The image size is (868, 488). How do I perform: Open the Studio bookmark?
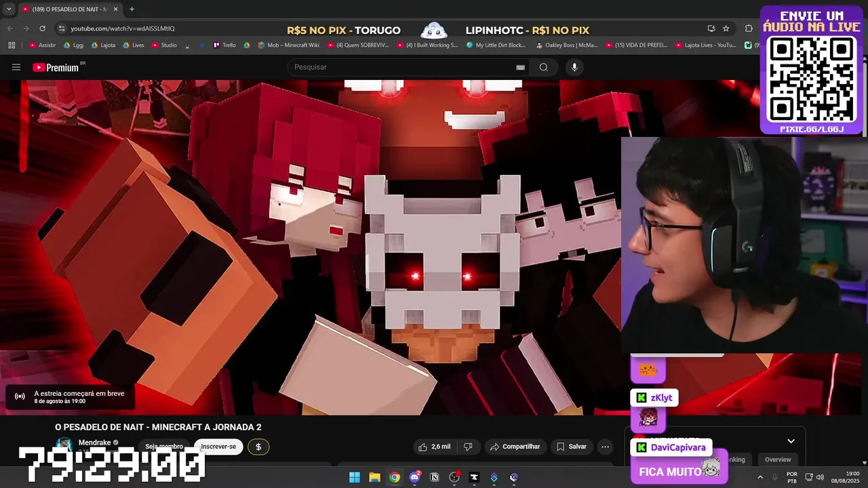coord(164,45)
